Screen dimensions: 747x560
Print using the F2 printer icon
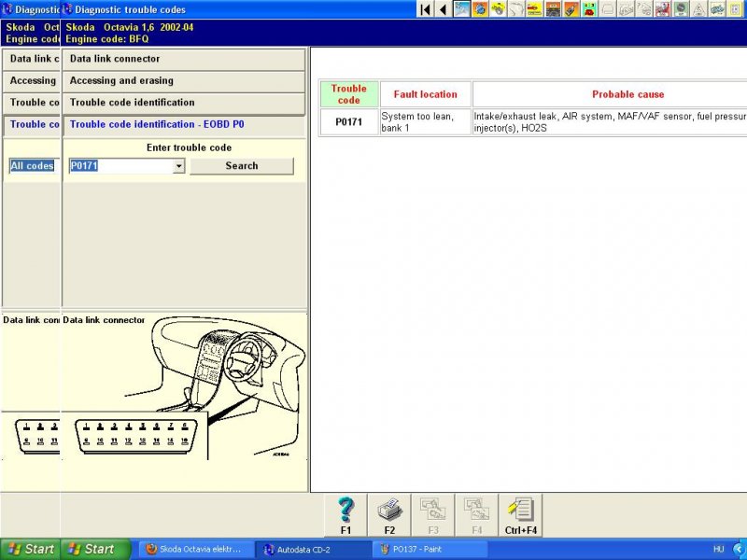tap(389, 515)
